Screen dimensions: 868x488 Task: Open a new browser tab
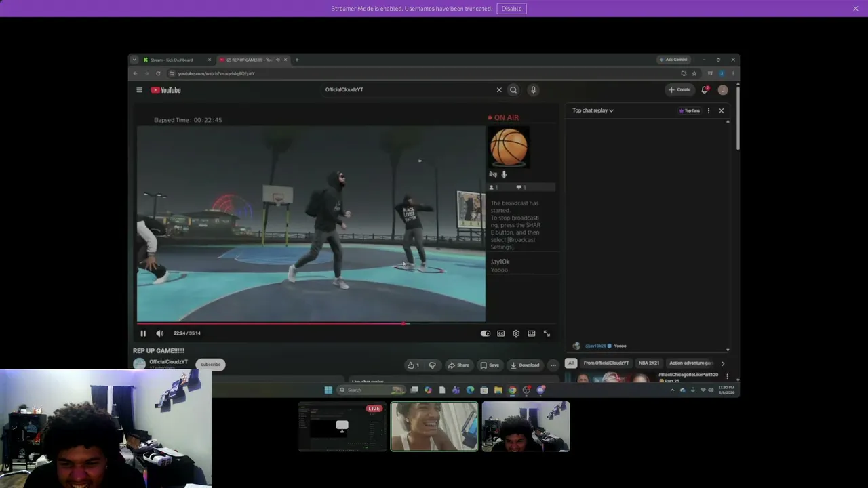coord(296,60)
